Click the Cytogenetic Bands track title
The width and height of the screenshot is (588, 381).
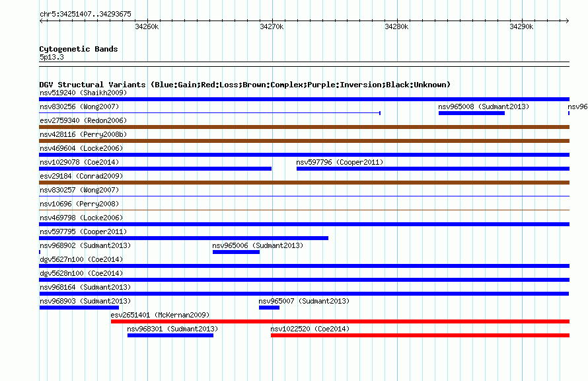pyautogui.click(x=79, y=49)
